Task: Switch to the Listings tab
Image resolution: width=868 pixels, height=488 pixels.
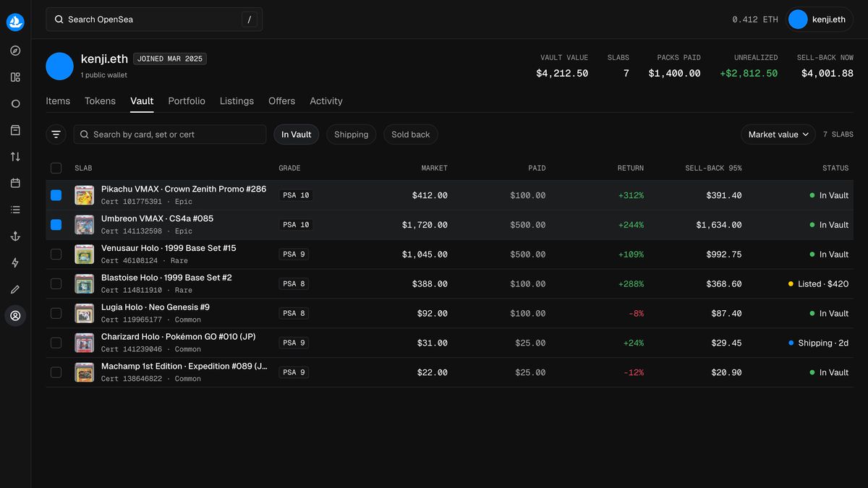Action: [x=237, y=101]
